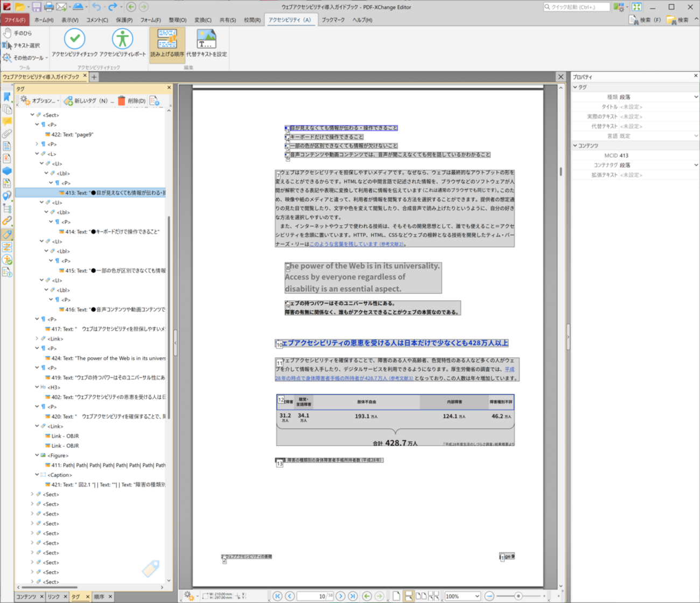Switch to two-page facing layout
Image resolution: width=700 pixels, height=603 pixels.
421,596
